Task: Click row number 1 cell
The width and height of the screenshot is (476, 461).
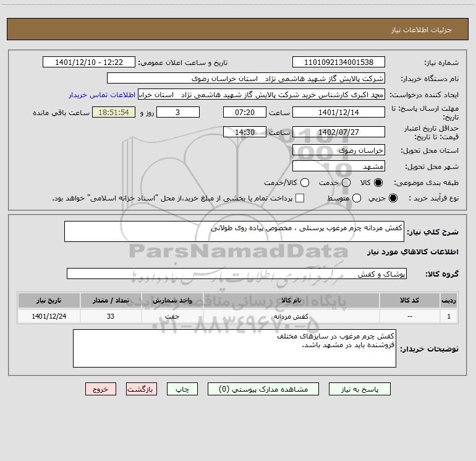Action: pyautogui.click(x=449, y=316)
